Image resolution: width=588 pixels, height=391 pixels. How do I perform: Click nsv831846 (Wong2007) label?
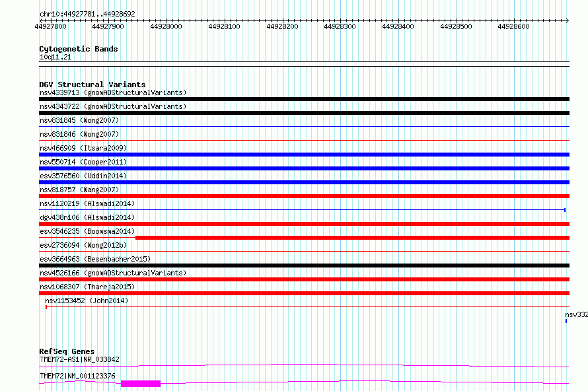pyautogui.click(x=79, y=134)
